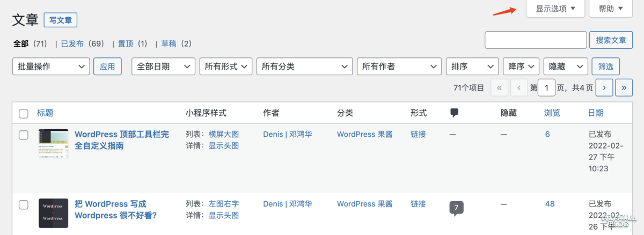Go to first page arrow button

(500, 87)
